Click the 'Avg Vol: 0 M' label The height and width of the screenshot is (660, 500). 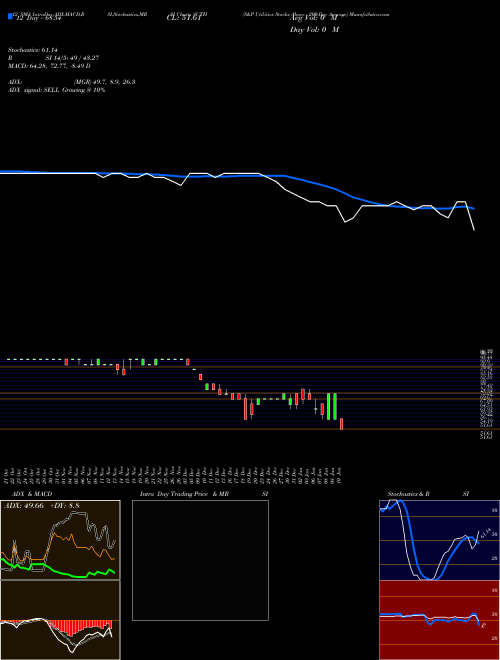313,19
